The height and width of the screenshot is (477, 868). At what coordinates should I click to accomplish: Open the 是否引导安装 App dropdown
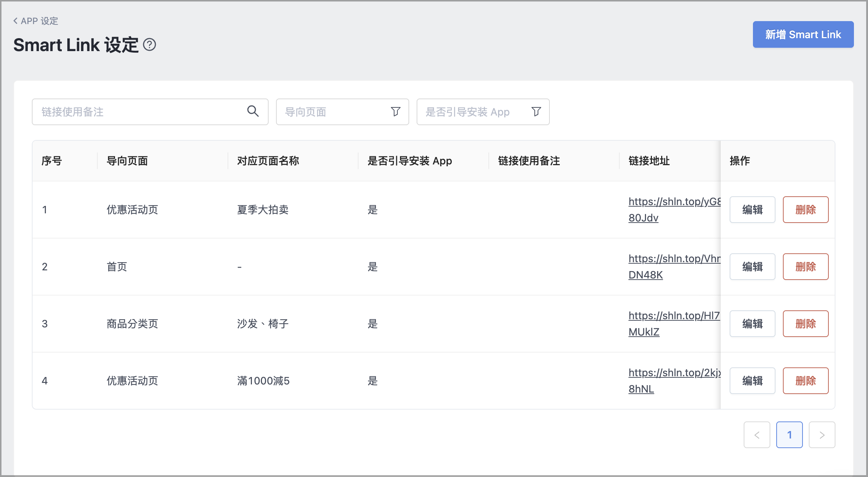[x=483, y=112]
